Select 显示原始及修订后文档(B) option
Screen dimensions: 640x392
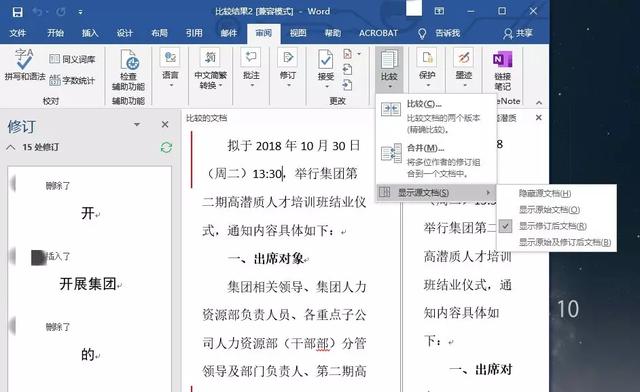pos(556,242)
